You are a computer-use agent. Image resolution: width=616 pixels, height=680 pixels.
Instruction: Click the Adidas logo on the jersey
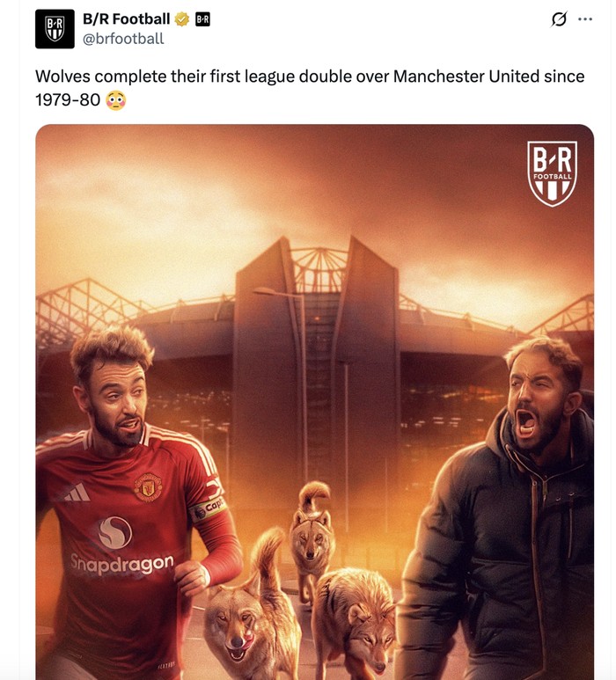tap(77, 493)
